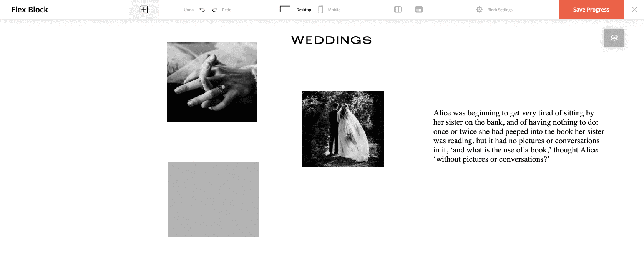The height and width of the screenshot is (256, 644).
Task: Switch to Desktop view laptop icon
Action: [x=285, y=10]
